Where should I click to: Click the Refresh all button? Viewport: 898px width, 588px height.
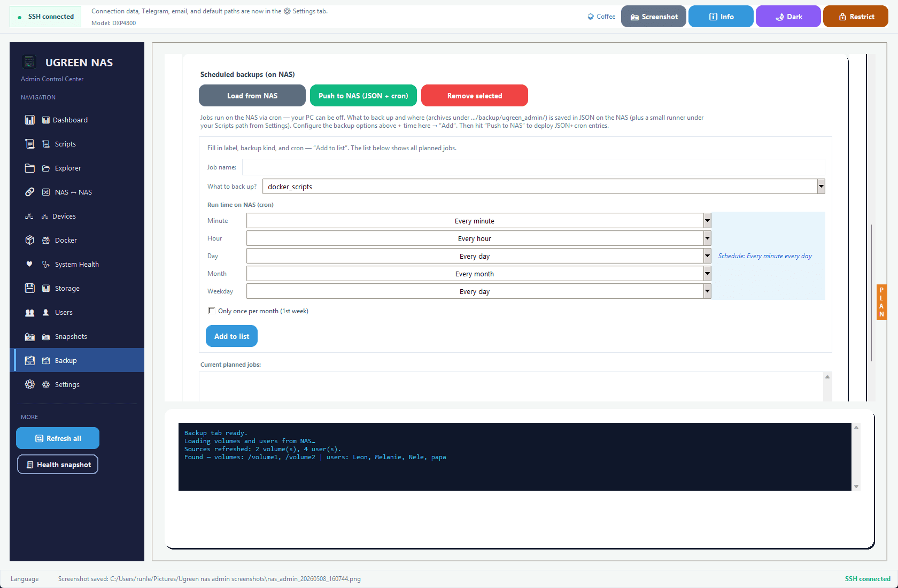pyautogui.click(x=58, y=438)
